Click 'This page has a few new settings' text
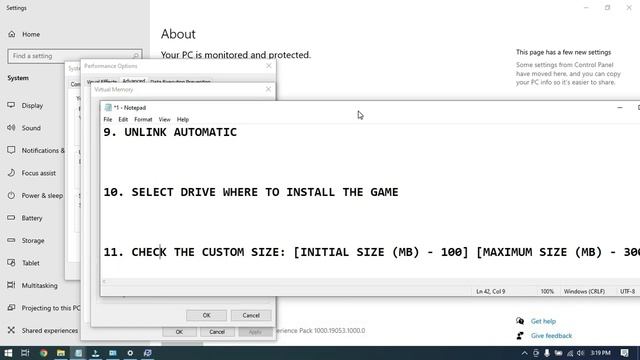The image size is (640, 360). pyautogui.click(x=563, y=52)
